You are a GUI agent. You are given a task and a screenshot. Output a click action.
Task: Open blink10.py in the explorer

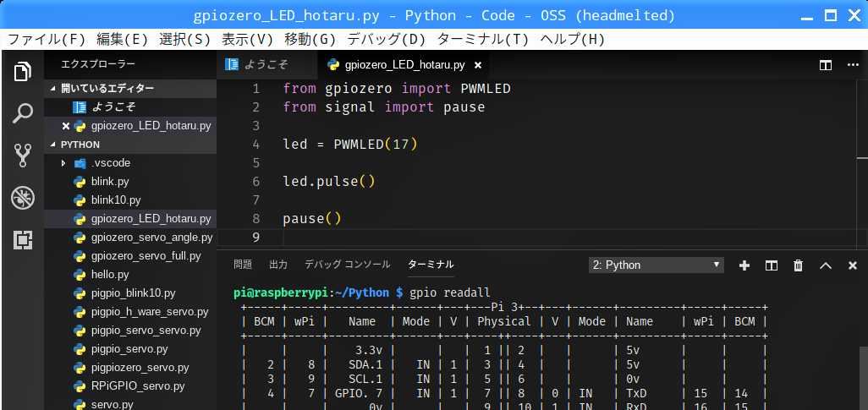click(130, 200)
